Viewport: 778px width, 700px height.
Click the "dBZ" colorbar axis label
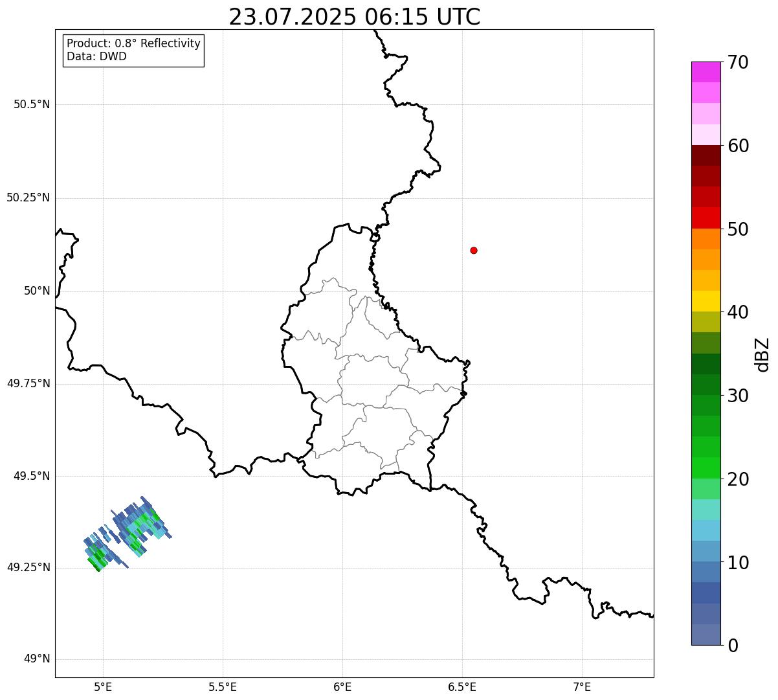[763, 354]
